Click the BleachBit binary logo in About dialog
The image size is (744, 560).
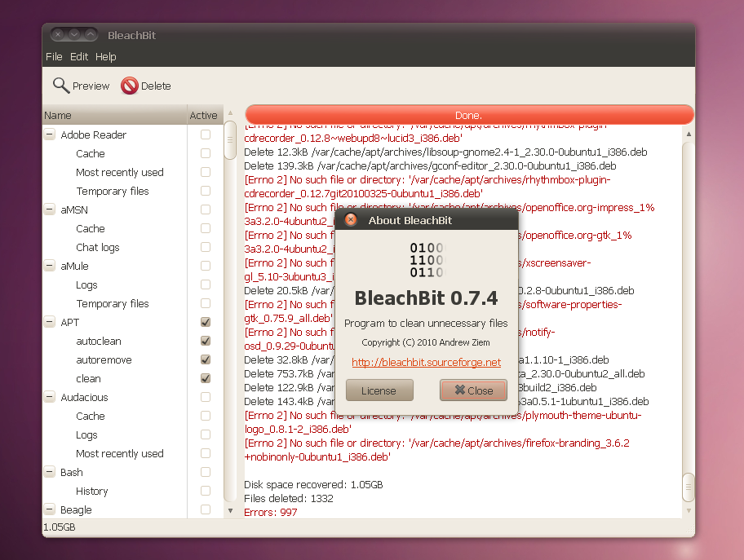click(426, 260)
